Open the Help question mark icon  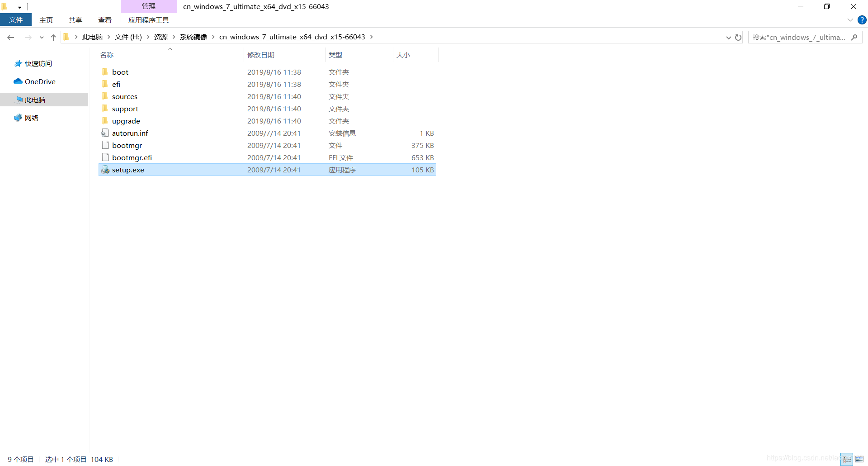[x=862, y=20]
